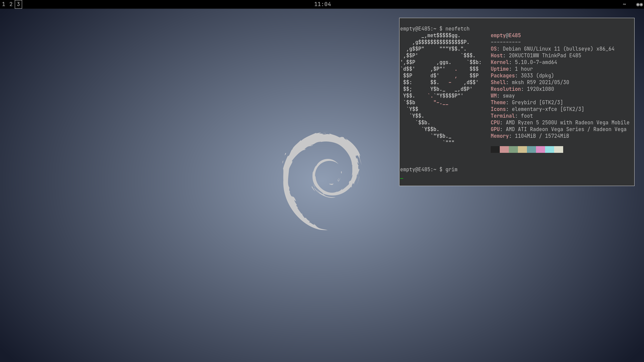Click the tilde indicator in the bar

pyautogui.click(x=624, y=4)
